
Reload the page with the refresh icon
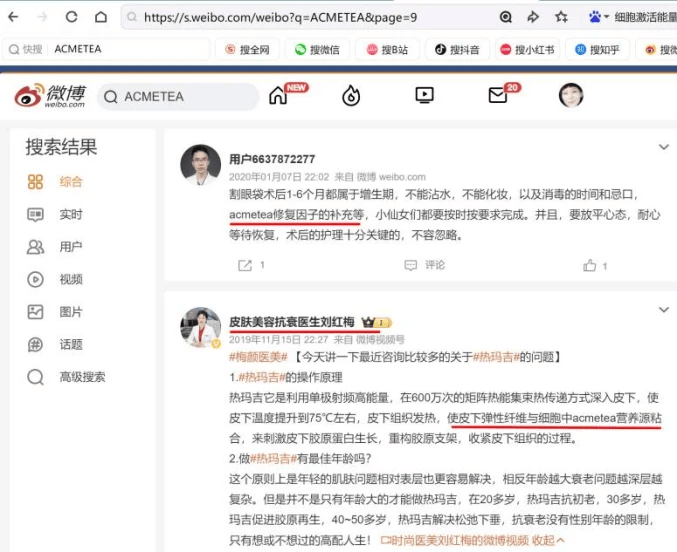coord(71,17)
